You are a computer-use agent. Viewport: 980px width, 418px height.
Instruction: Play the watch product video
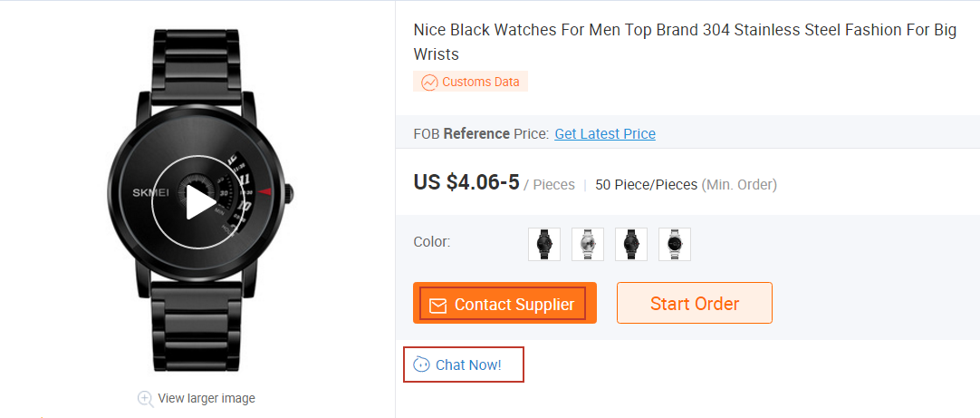[197, 204]
